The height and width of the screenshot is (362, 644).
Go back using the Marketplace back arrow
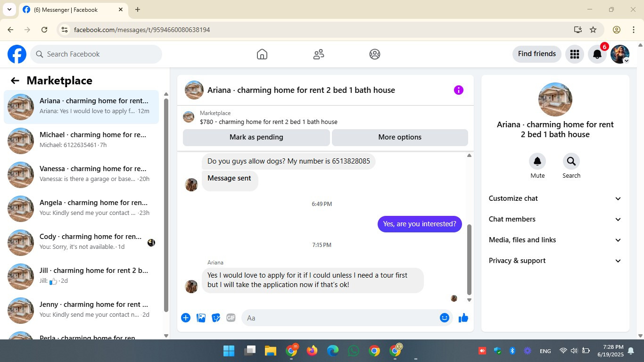(15, 81)
